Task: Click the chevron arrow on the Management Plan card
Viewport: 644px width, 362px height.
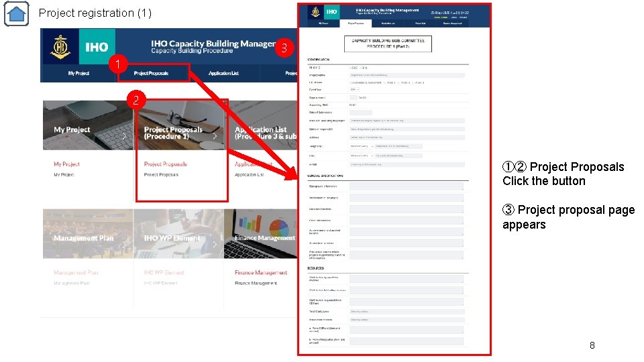Action: click(125, 245)
